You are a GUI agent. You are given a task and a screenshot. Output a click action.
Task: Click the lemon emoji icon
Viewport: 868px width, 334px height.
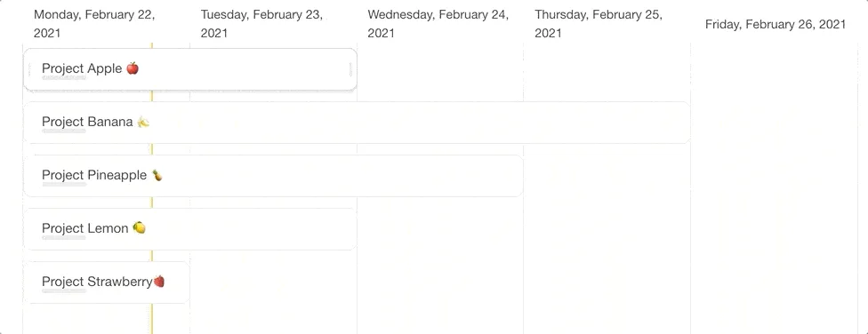tap(139, 227)
